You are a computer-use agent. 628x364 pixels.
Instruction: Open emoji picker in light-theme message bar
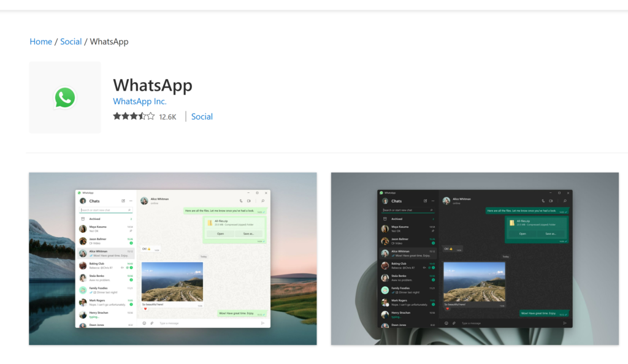tap(144, 323)
